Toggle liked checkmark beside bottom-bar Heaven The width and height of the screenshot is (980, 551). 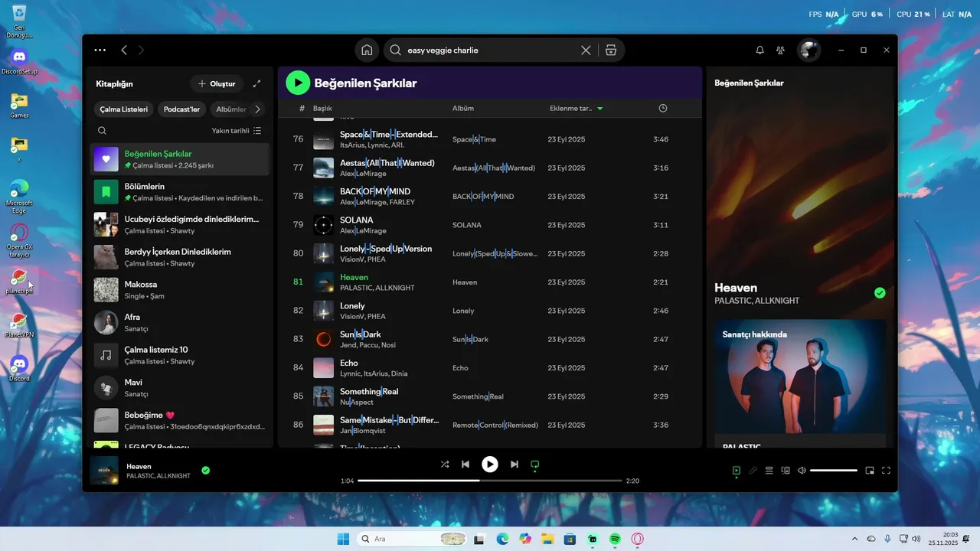pyautogui.click(x=205, y=471)
